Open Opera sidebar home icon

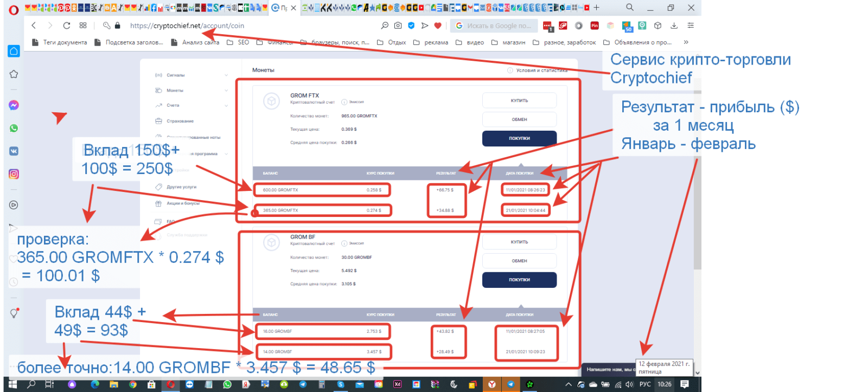pyautogui.click(x=14, y=51)
